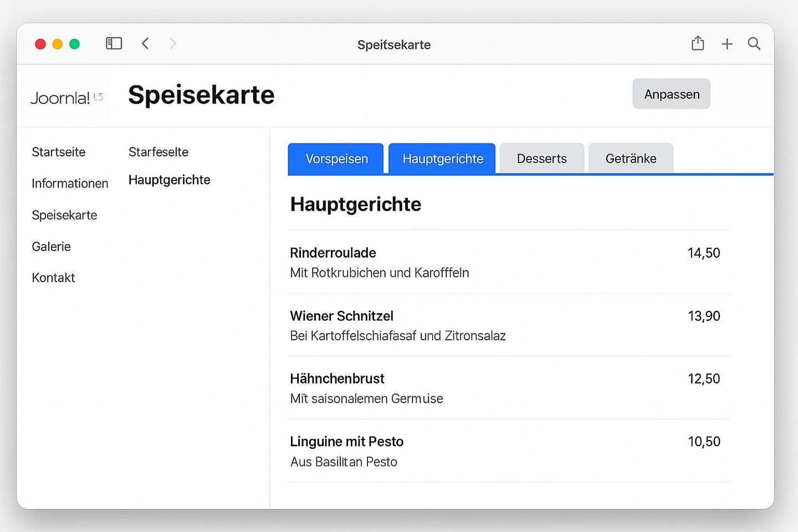Click the window title Speifsekarte
Screen dimensions: 798x532
tap(394, 45)
